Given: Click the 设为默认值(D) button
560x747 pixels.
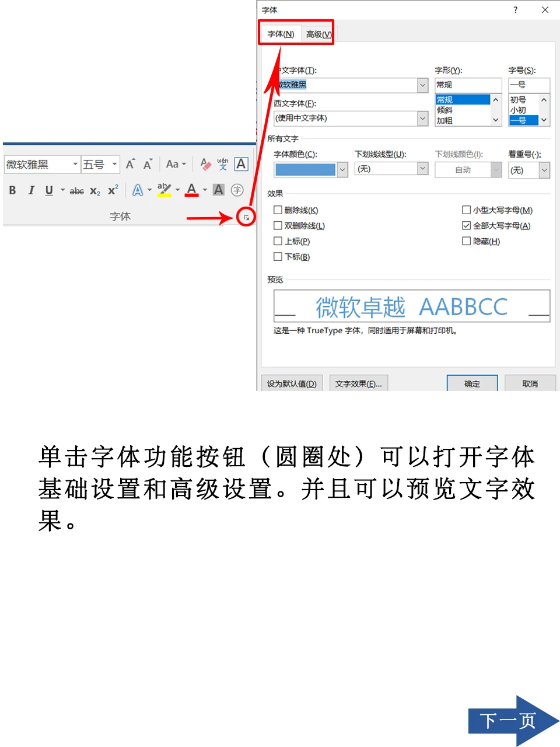Looking at the screenshot, I should [292, 383].
